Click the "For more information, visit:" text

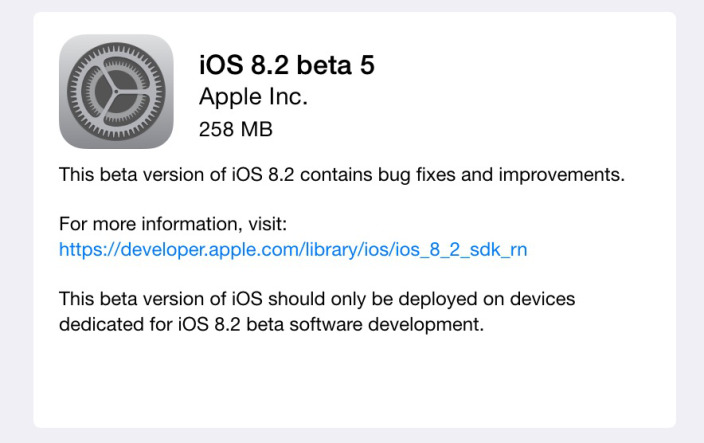click(173, 224)
